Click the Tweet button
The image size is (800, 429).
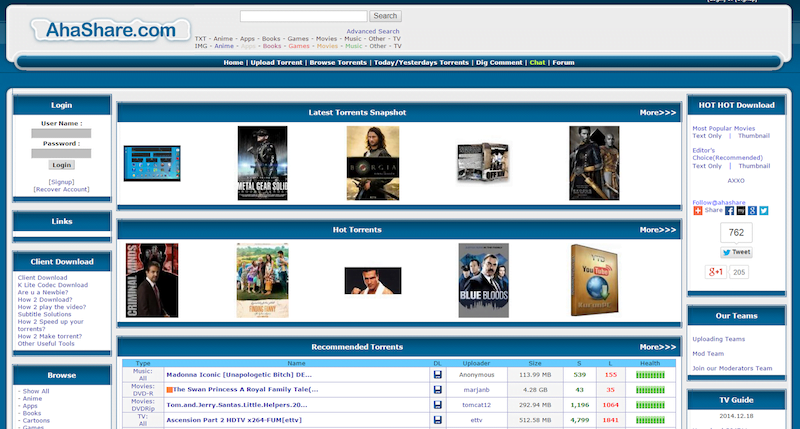click(x=736, y=252)
